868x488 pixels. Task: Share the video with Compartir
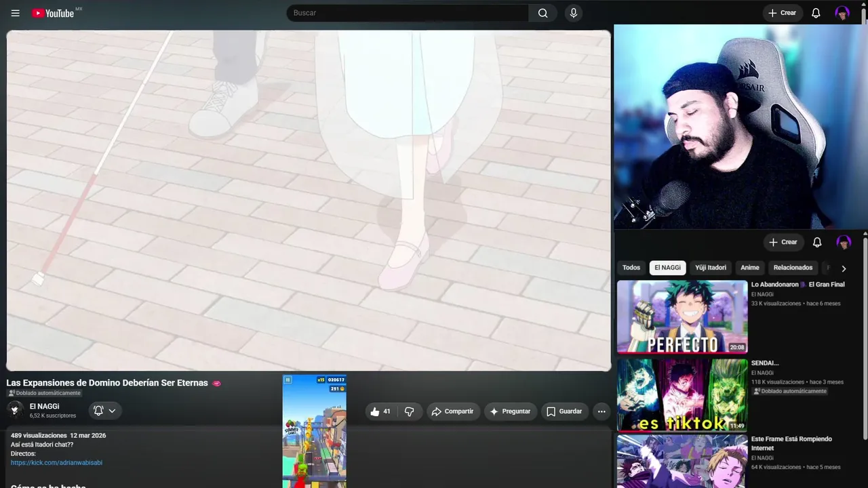pyautogui.click(x=453, y=411)
